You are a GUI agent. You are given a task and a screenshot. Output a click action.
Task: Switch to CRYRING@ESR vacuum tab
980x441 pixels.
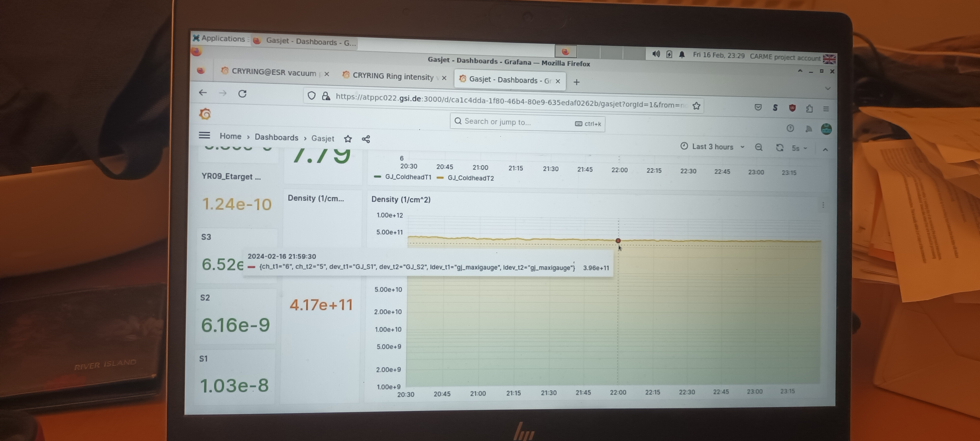point(273,73)
